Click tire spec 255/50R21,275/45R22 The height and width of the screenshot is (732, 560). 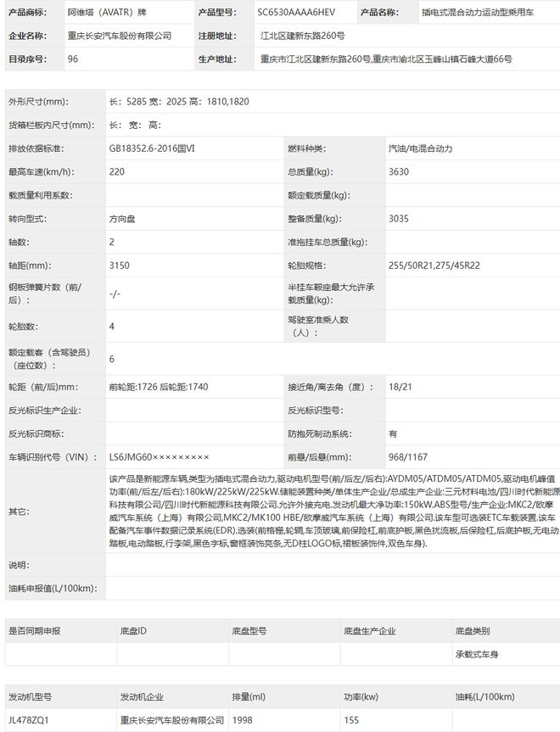pos(434,265)
